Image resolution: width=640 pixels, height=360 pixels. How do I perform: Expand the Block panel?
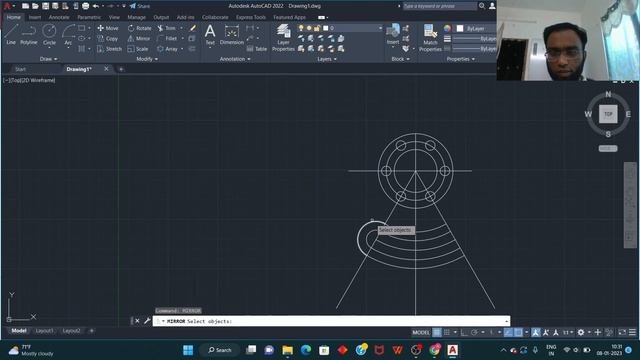(400, 59)
